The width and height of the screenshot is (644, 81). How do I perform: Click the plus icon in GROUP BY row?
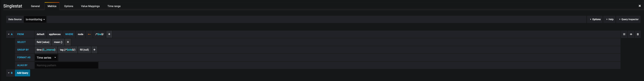point(94,50)
